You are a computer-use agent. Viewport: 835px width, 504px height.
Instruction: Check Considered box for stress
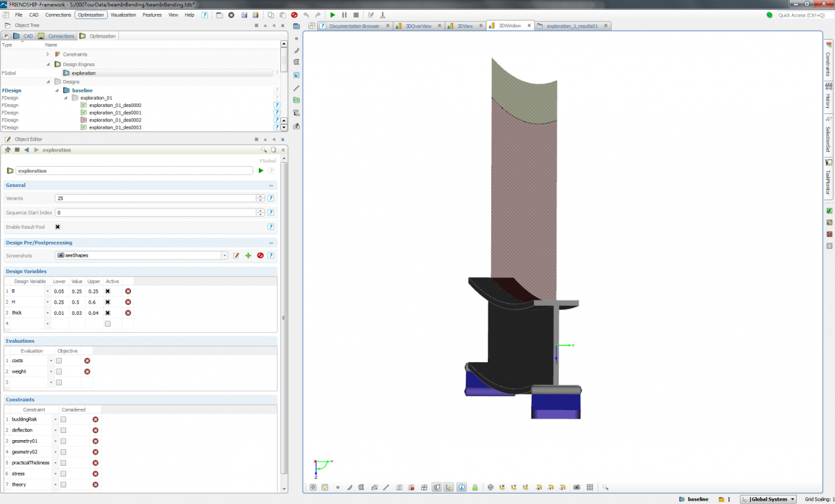click(x=63, y=473)
